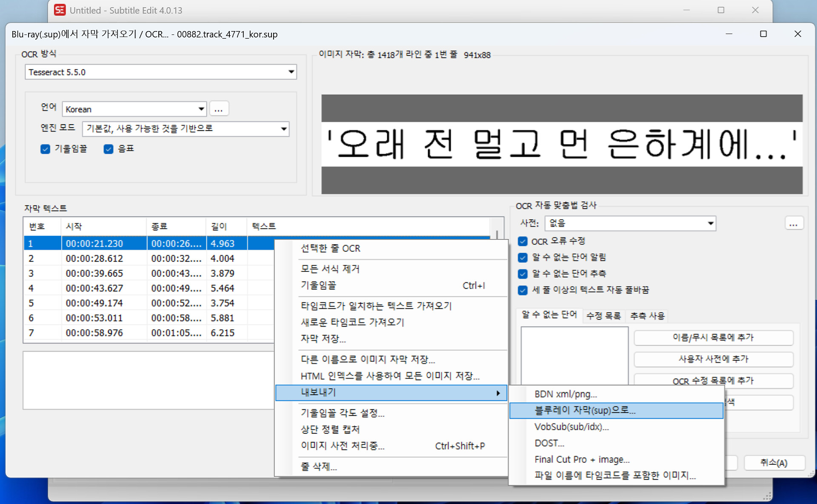817x504 pixels.
Task: Toggle the 기울임꼴 checkbox
Action: (46, 149)
